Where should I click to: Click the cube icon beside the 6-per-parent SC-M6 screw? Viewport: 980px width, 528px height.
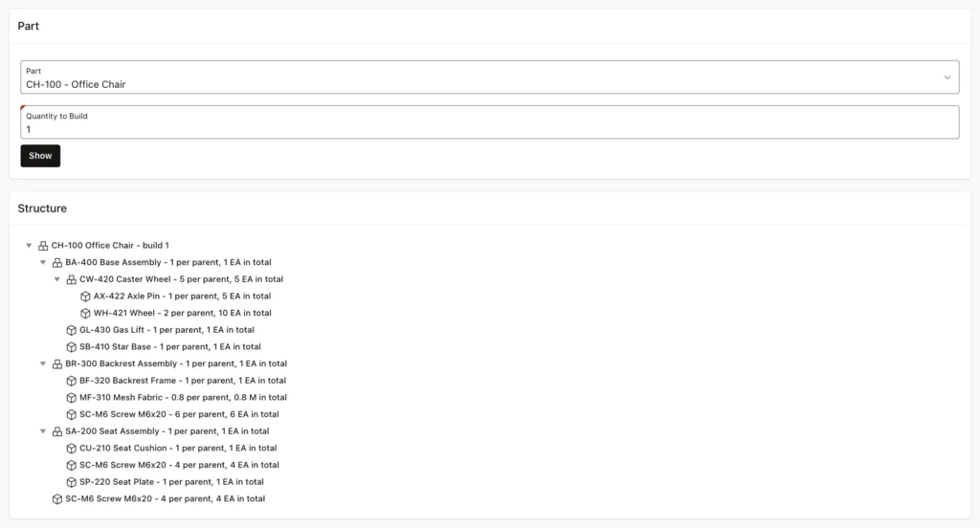pyautogui.click(x=71, y=414)
